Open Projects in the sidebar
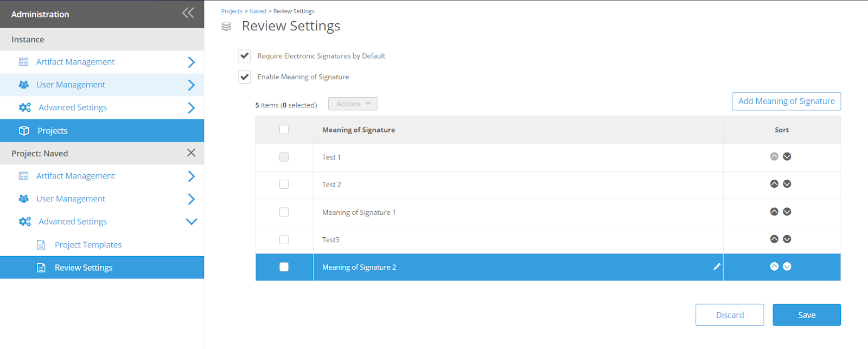The height and width of the screenshot is (349, 868). pos(102,131)
